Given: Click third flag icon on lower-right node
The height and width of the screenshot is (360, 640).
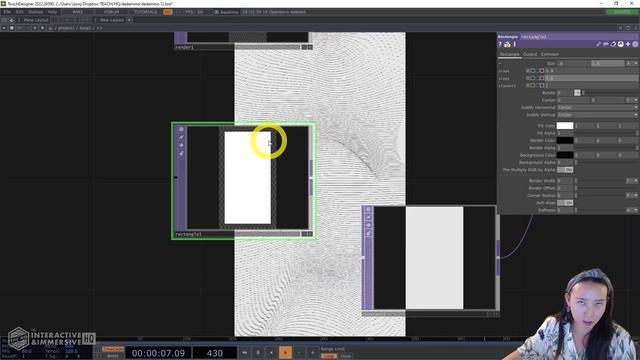Looking at the screenshot, I should coord(368,225).
